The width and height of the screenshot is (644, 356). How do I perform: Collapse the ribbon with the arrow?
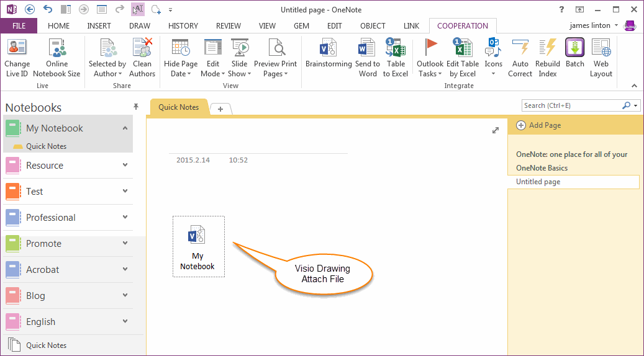tap(634, 86)
